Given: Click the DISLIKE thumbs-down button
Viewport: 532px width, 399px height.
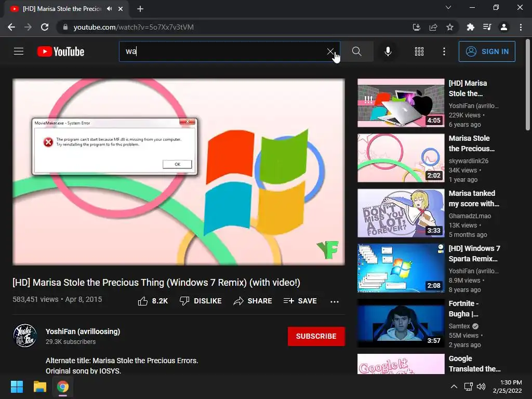Looking at the screenshot, I should point(201,301).
